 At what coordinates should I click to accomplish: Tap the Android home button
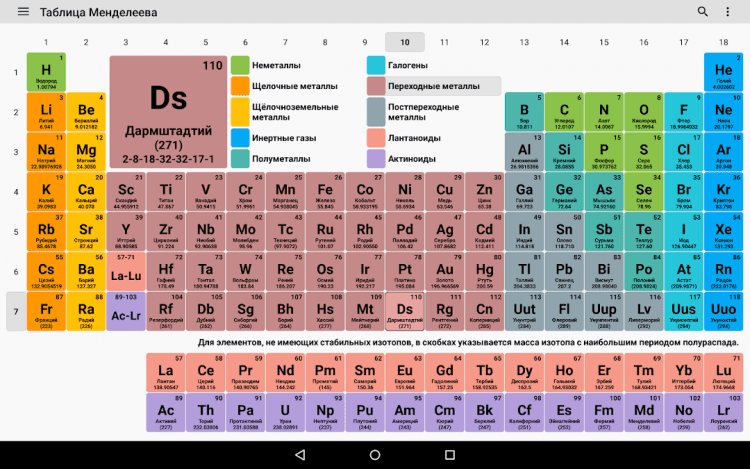[x=375, y=455]
